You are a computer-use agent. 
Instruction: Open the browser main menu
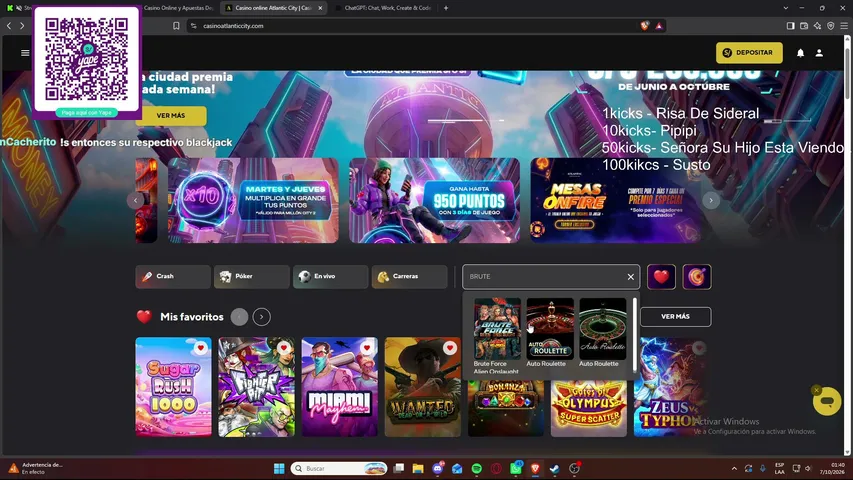[844, 26]
